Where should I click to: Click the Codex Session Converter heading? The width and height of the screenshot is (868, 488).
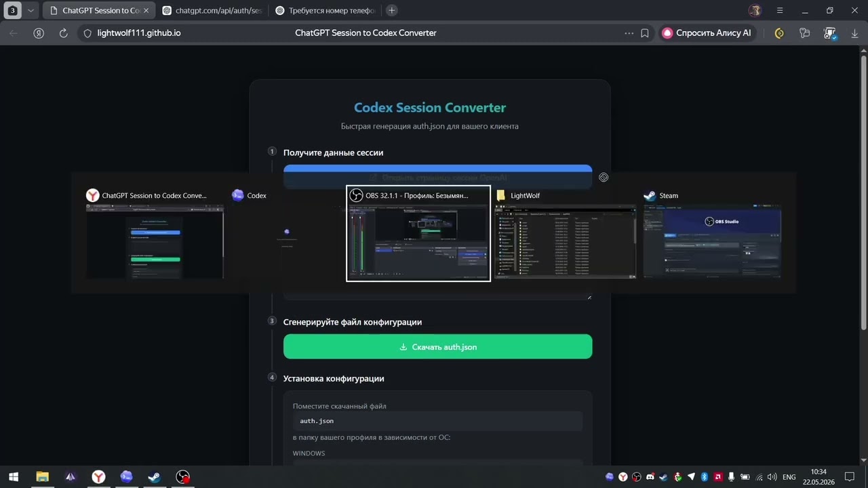tap(430, 107)
